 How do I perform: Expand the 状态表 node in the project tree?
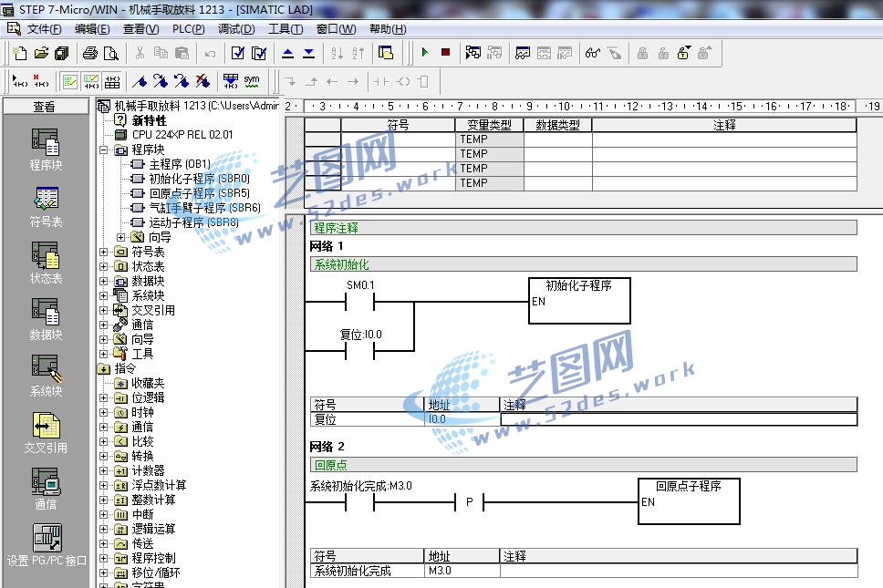pyautogui.click(x=104, y=267)
